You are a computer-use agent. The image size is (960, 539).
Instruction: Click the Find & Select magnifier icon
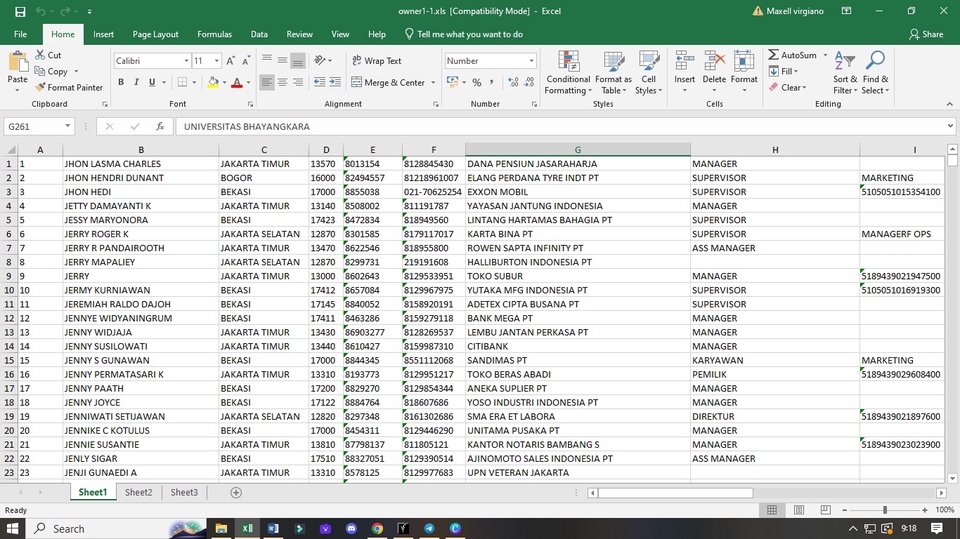[x=875, y=61]
